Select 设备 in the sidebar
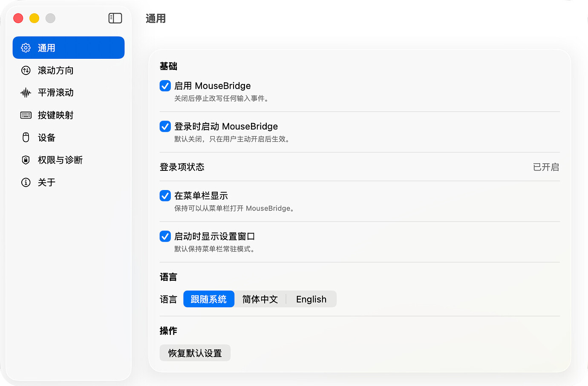588x386 pixels. [x=69, y=137]
